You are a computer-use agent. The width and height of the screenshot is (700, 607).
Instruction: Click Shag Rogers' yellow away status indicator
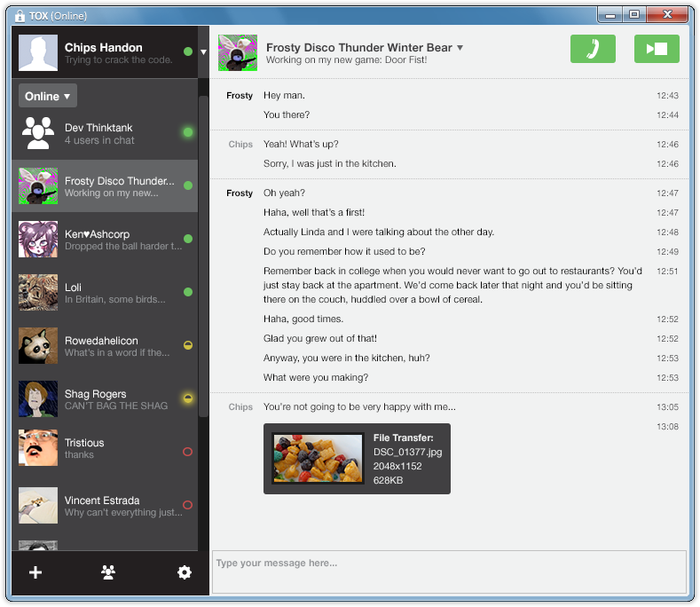tap(188, 398)
